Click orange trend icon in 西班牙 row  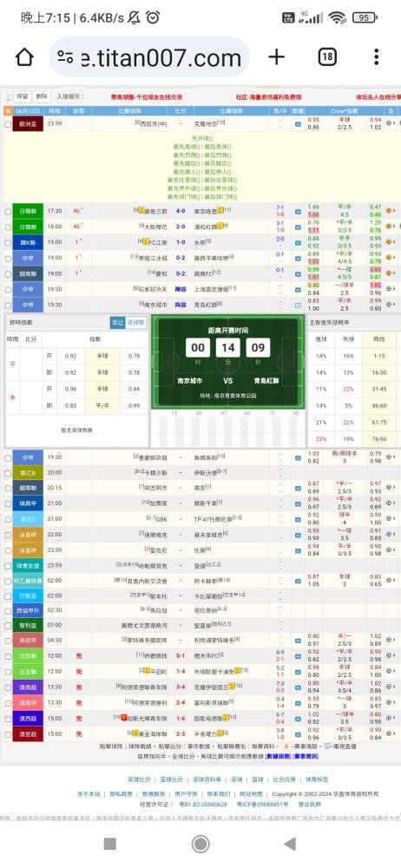(x=390, y=124)
